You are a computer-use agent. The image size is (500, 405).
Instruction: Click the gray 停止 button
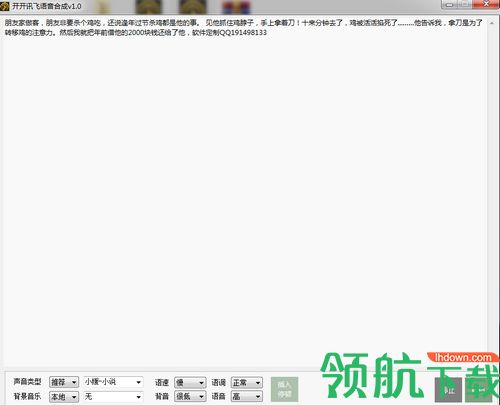(448, 390)
